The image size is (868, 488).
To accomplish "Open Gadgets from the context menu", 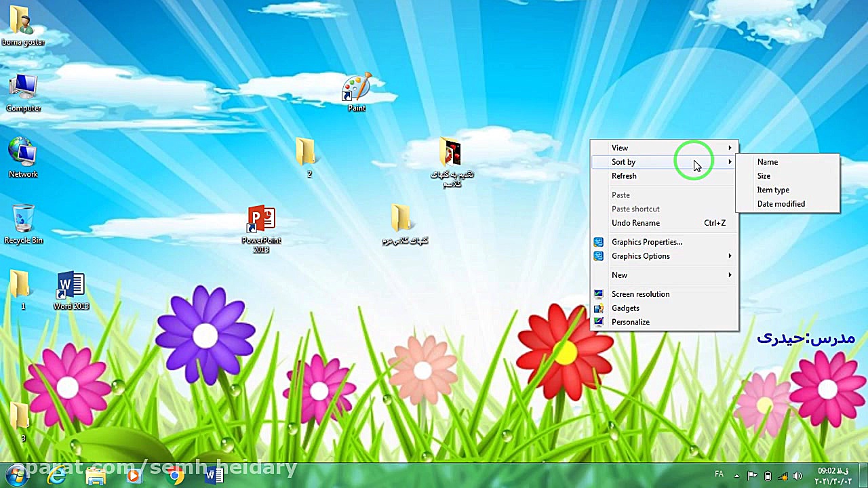I will point(665,308).
